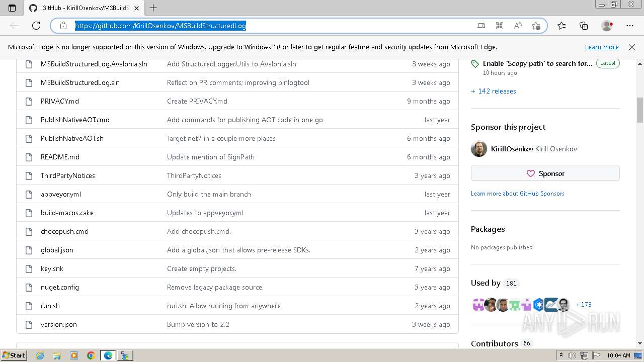Image resolution: width=644 pixels, height=362 pixels.
Task: Open the Windows Start menu
Action: click(14, 355)
